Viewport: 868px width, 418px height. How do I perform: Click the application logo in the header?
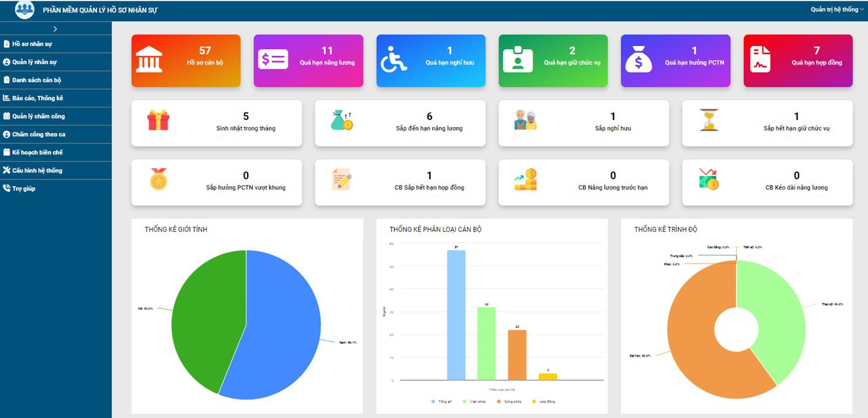coord(25,10)
